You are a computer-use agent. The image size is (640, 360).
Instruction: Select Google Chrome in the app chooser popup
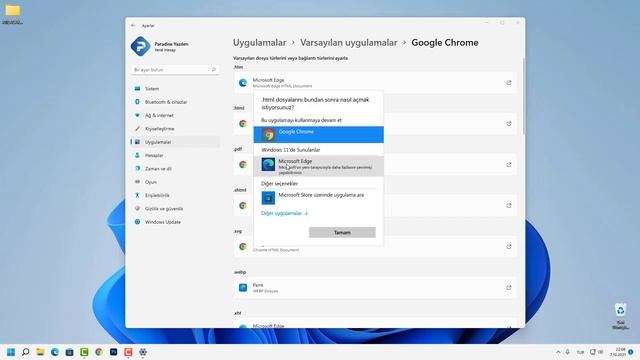318,134
